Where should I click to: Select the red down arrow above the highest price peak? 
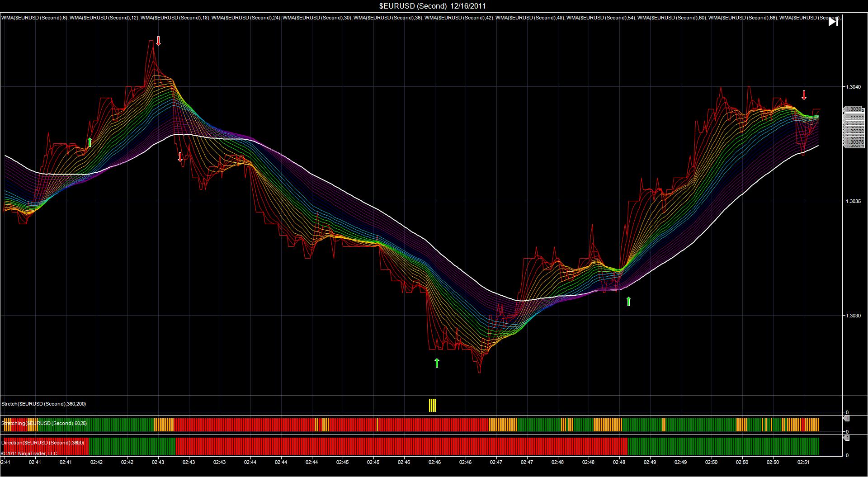point(158,41)
